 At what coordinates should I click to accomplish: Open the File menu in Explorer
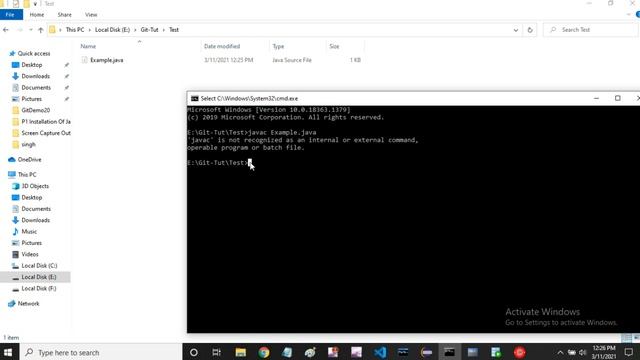(11, 15)
